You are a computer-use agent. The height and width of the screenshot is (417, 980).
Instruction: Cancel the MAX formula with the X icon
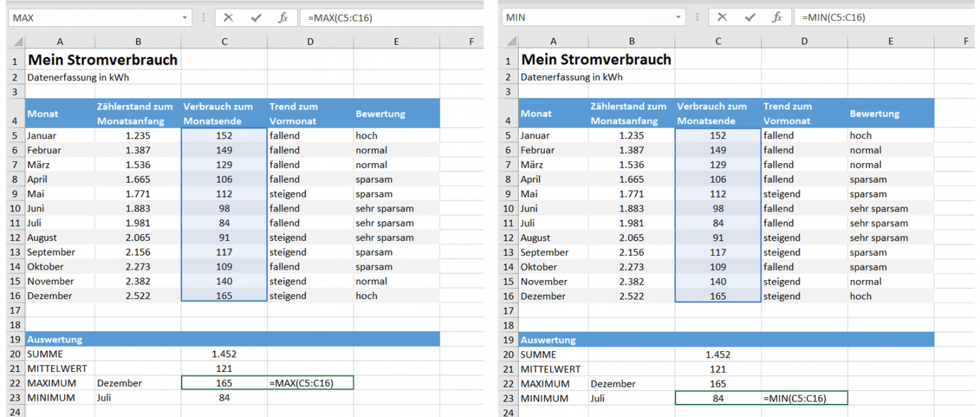click(x=229, y=17)
